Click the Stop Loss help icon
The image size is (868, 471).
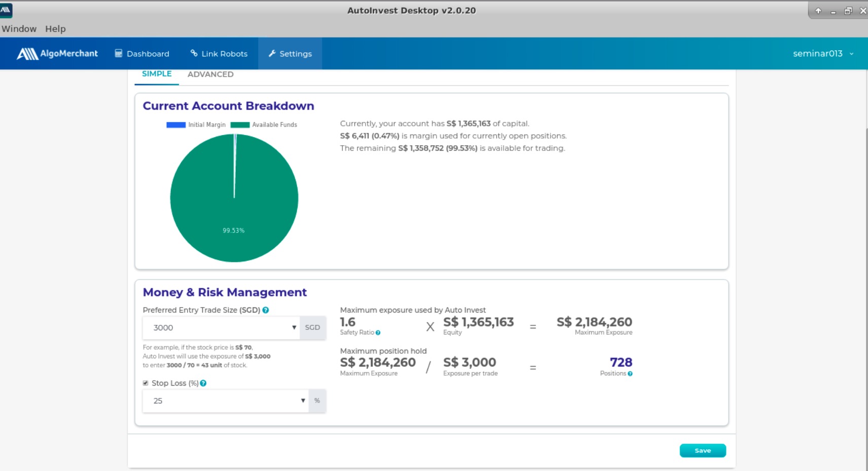[x=203, y=383]
